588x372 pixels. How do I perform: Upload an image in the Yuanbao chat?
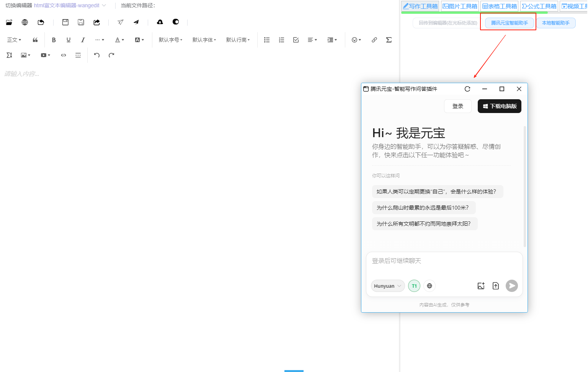click(x=481, y=286)
